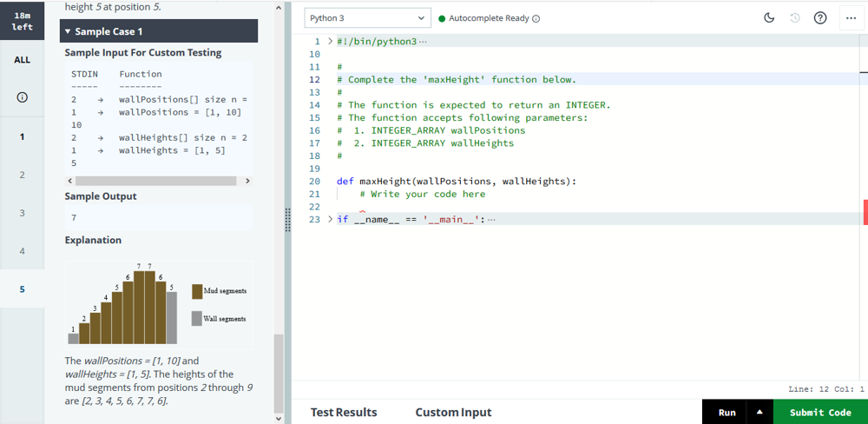This screenshot has width=868, height=424.
Task: Expand folded code on line 1
Action: 331,42
